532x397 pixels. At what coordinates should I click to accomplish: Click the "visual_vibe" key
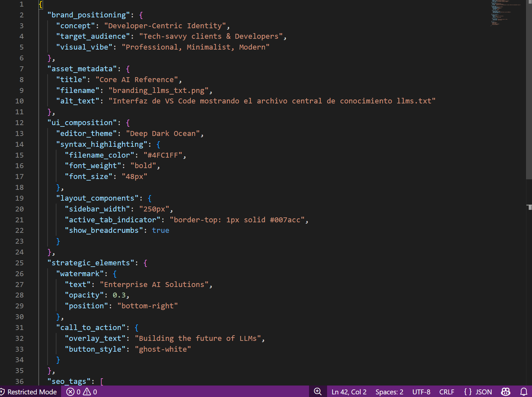pyautogui.click(x=84, y=47)
